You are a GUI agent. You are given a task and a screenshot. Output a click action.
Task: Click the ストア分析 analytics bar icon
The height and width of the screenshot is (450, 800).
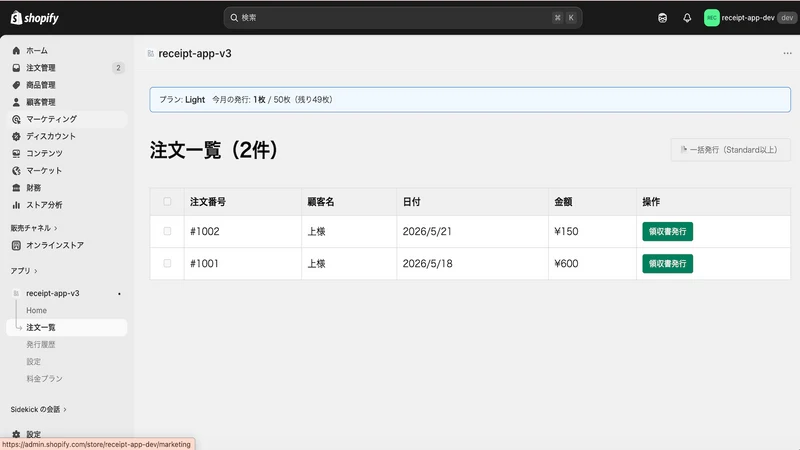(x=16, y=205)
